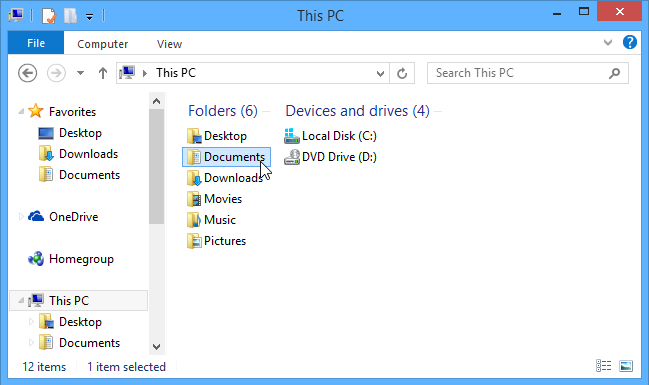
Task: Open the recent locations dropdown
Action: [x=80, y=73]
